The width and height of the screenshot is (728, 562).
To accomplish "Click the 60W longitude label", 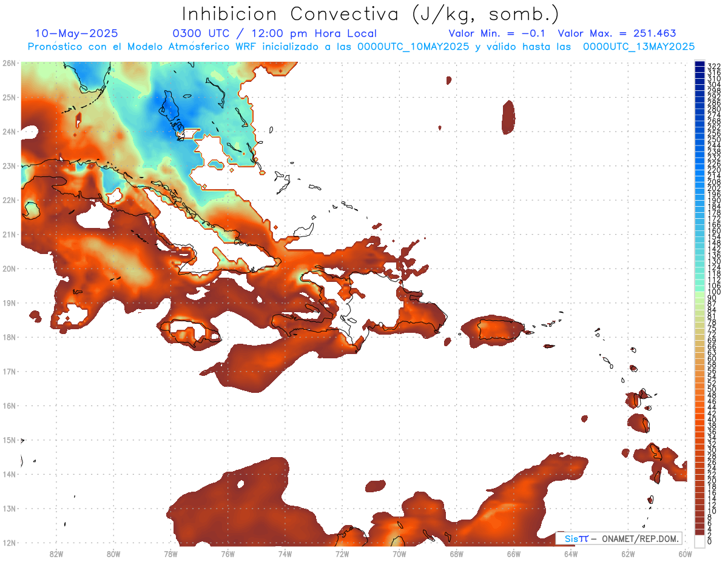I will (685, 554).
